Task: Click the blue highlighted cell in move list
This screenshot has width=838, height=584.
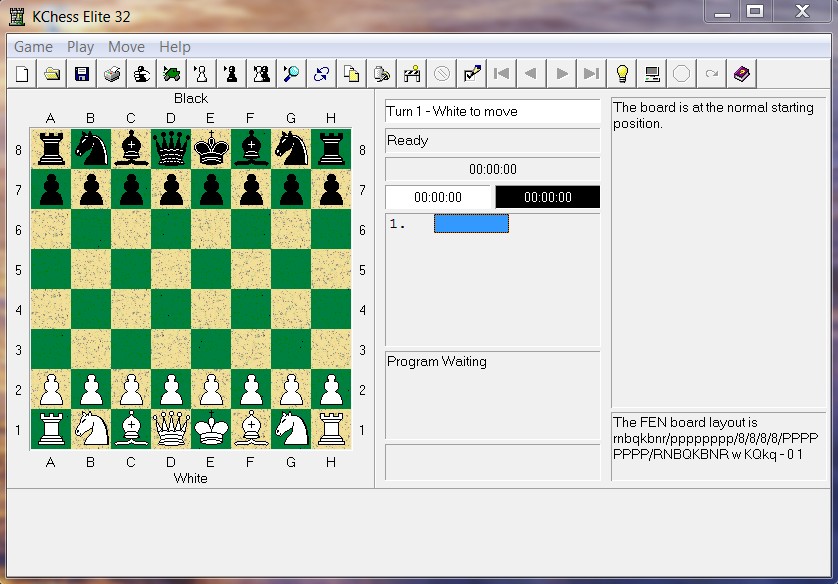Action: (x=471, y=223)
